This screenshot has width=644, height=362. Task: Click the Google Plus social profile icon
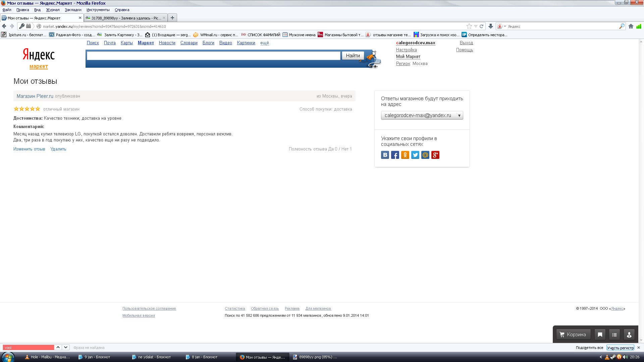point(435,155)
